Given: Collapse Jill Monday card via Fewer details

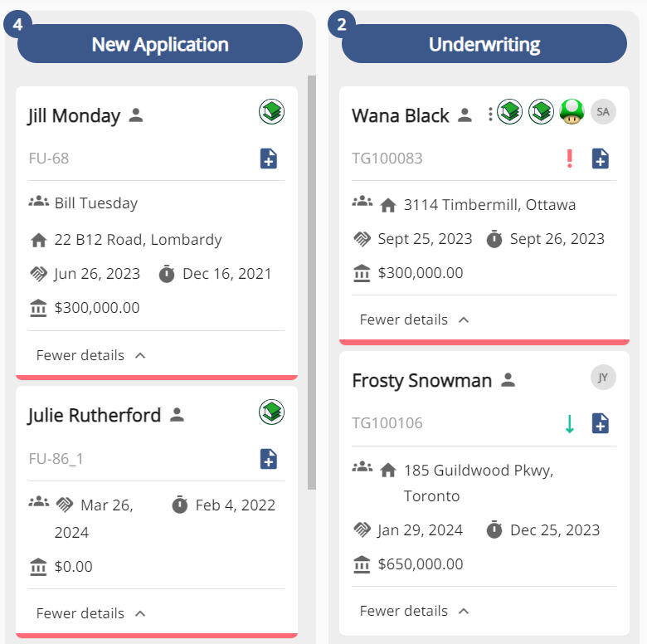Looking at the screenshot, I should coord(90,355).
